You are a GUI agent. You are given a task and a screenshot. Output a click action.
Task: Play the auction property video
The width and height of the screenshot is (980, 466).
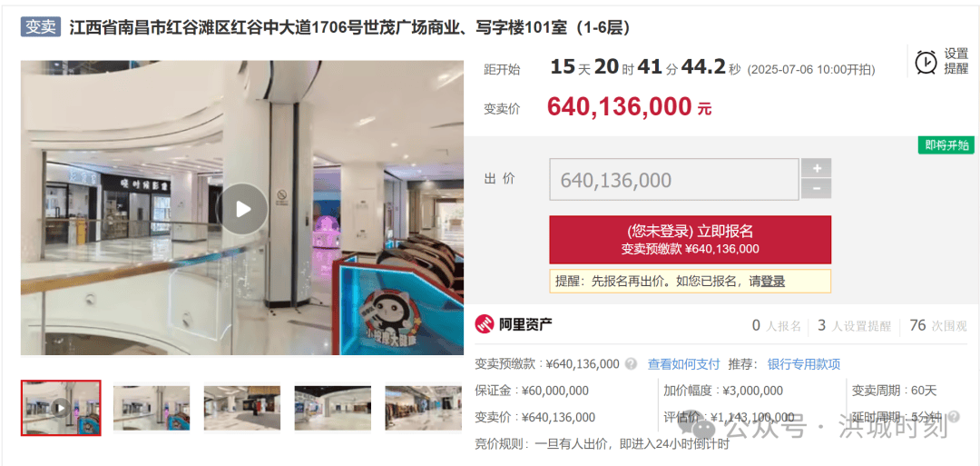242,209
